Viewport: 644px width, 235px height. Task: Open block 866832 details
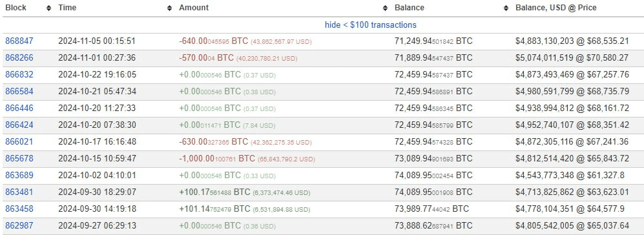click(19, 75)
